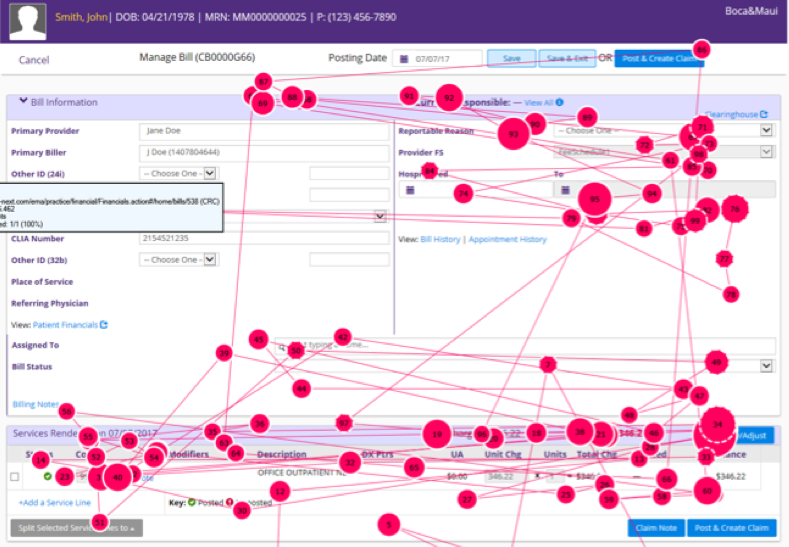Check the service line checkbox
This screenshot has width=789, height=547.
[15, 477]
